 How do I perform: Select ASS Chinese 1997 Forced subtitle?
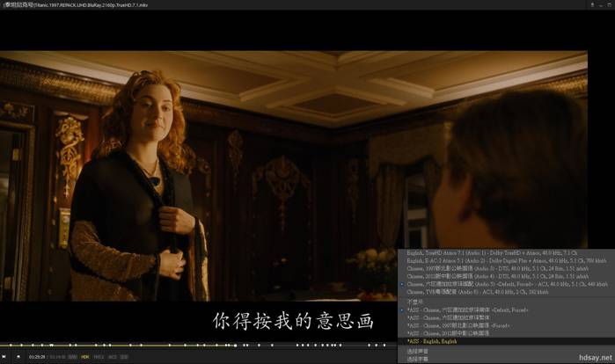(506, 325)
